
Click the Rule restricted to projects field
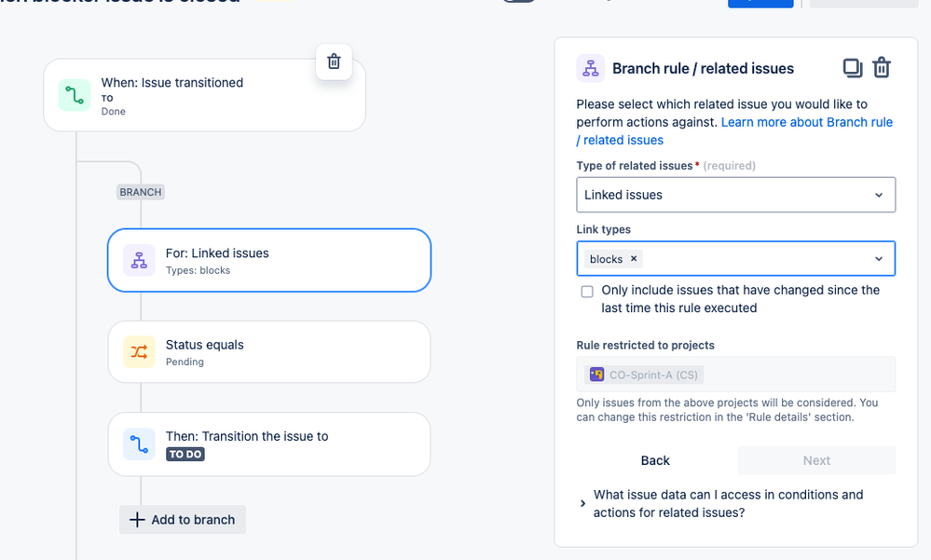coord(735,375)
